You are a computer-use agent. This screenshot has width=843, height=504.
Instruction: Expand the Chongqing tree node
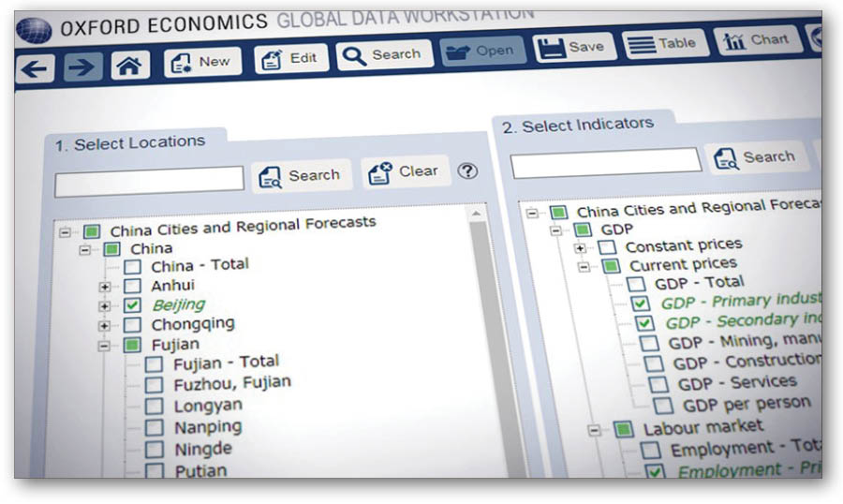(x=104, y=326)
